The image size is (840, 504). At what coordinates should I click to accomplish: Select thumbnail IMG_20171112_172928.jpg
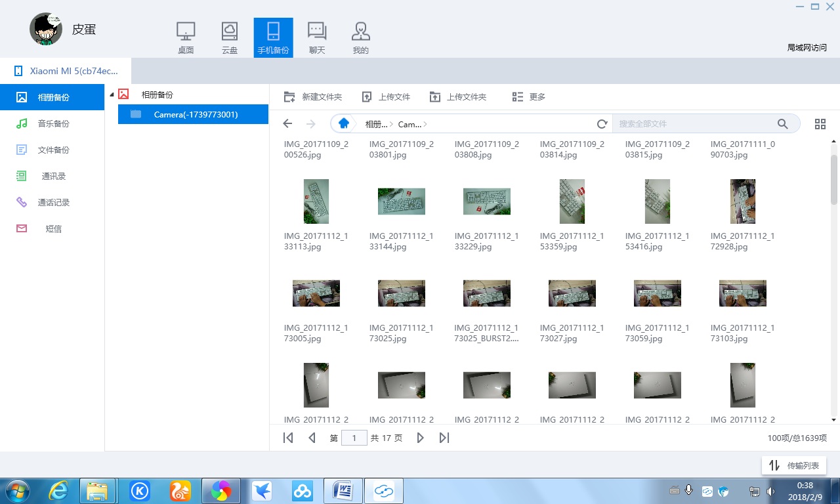pos(743,201)
